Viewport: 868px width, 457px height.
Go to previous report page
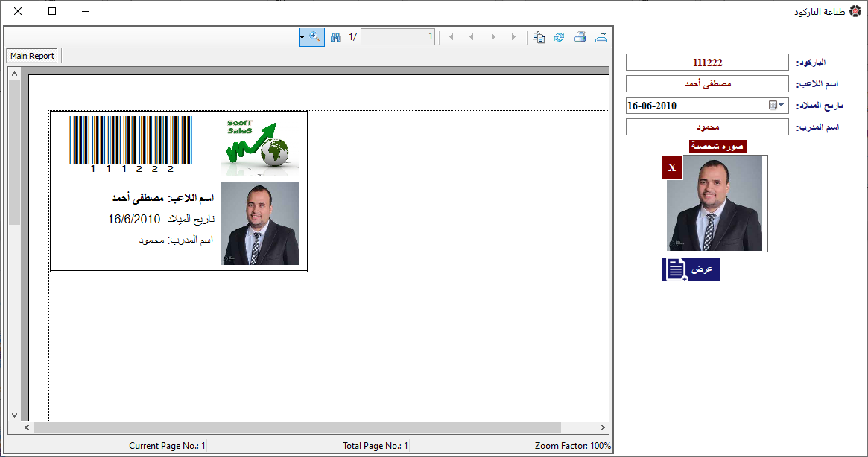click(471, 37)
